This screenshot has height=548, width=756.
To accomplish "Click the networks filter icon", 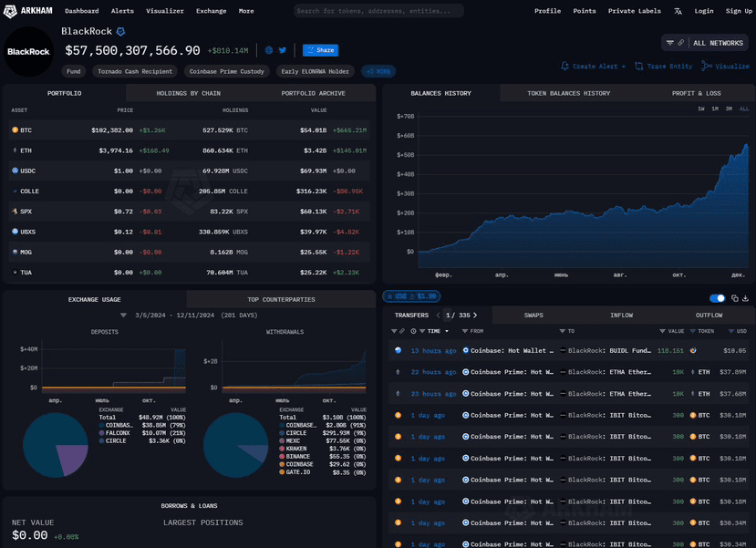I will tap(670, 43).
